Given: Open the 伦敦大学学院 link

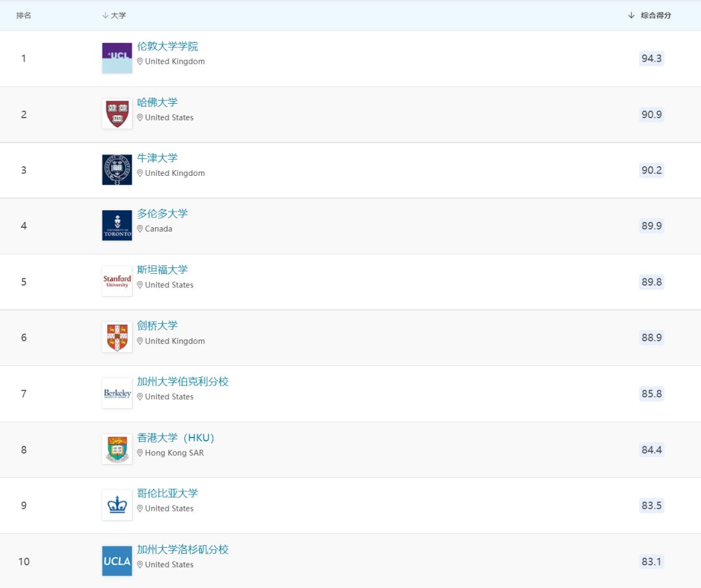Looking at the screenshot, I should pyautogui.click(x=167, y=47).
